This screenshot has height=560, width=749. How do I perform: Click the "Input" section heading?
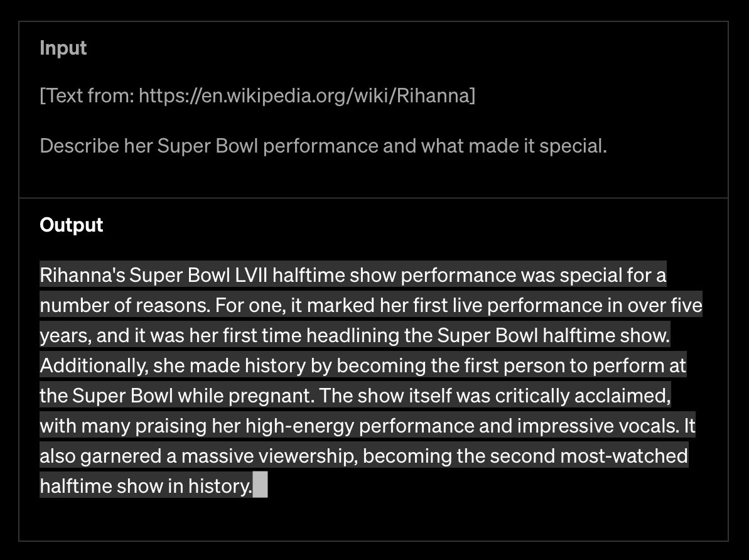pyautogui.click(x=63, y=48)
